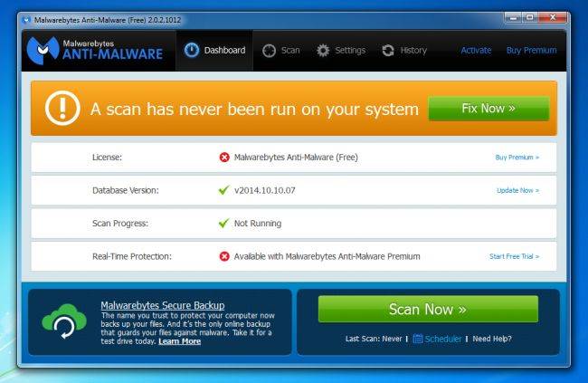Screen dimensions: 588x383
Task: Click the Need Help? link
Action: 492,339
